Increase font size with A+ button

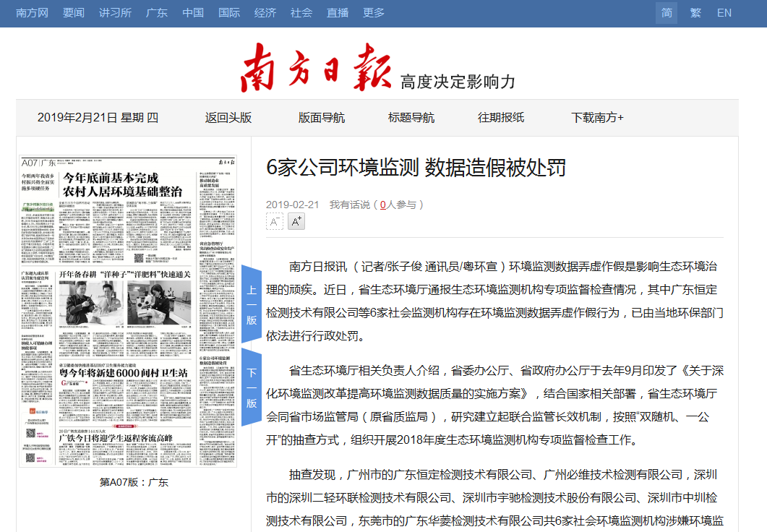click(x=296, y=221)
